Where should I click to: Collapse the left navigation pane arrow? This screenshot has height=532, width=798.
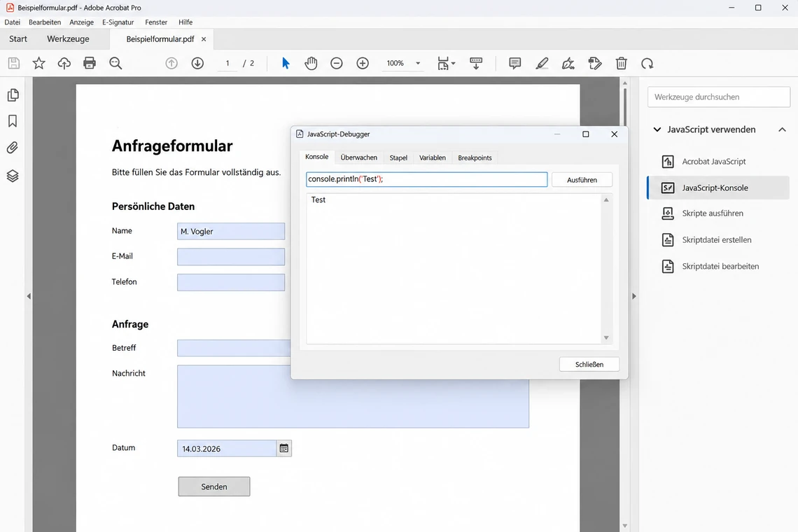coord(29,296)
